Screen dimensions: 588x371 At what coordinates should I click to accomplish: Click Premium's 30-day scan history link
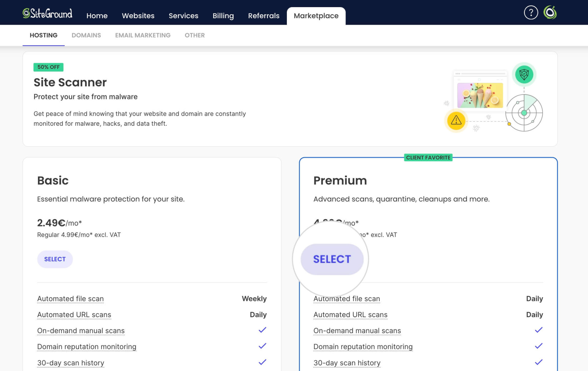(347, 363)
